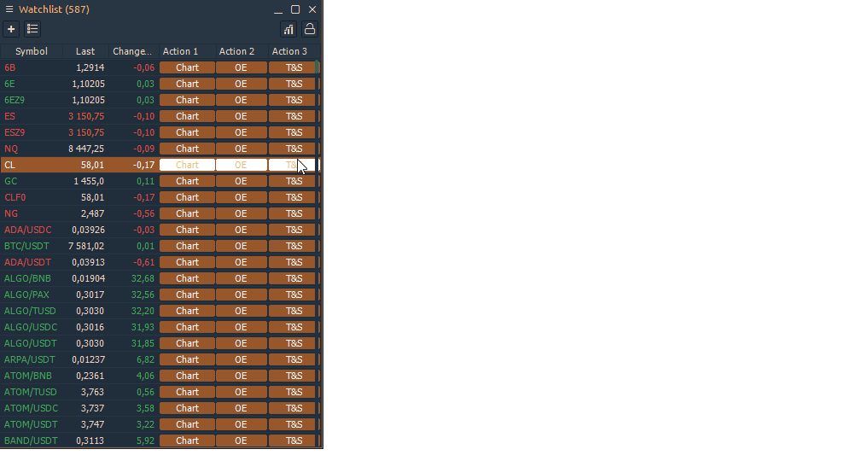
Task: Open T&S for 6EZ9
Action: point(292,100)
